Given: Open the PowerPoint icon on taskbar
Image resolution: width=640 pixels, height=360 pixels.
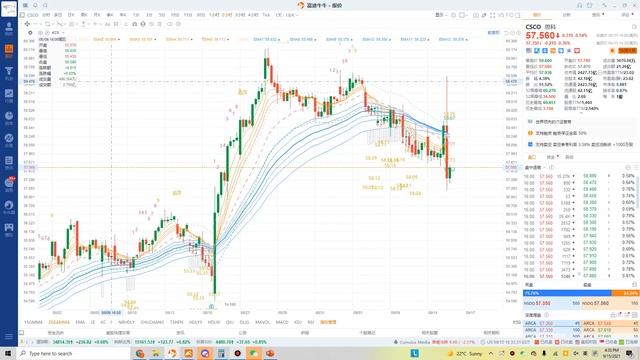Looking at the screenshot, I should (270, 353).
